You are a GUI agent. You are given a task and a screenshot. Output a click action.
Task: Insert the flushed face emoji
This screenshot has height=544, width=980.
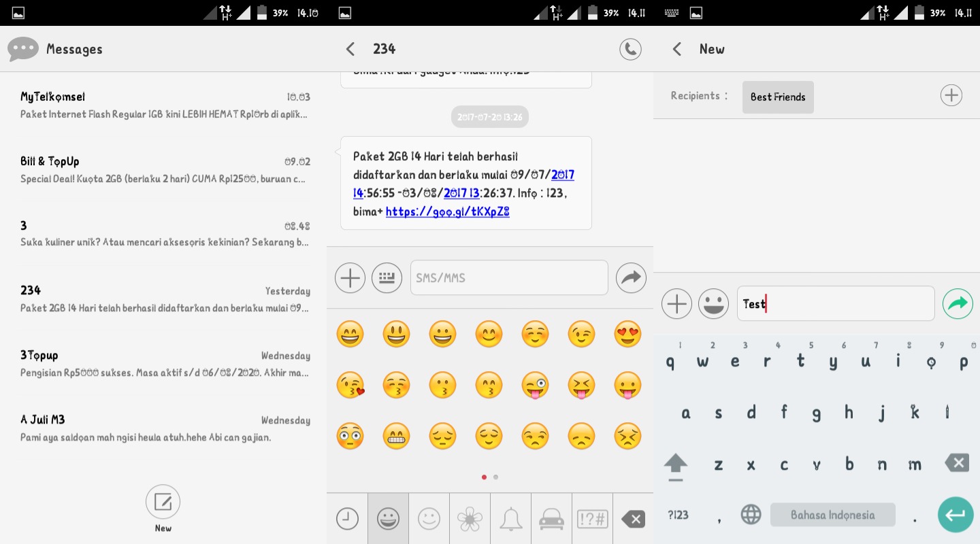point(350,437)
